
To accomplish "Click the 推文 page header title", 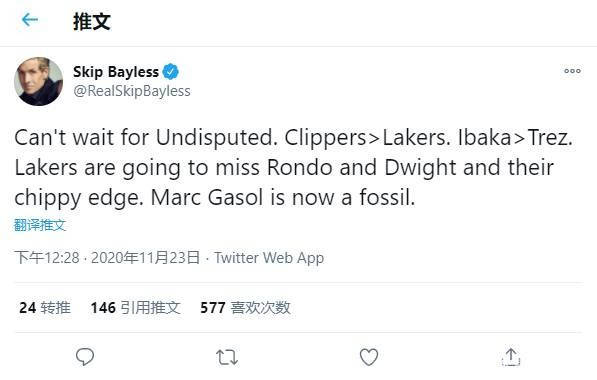I will pyautogui.click(x=92, y=21).
